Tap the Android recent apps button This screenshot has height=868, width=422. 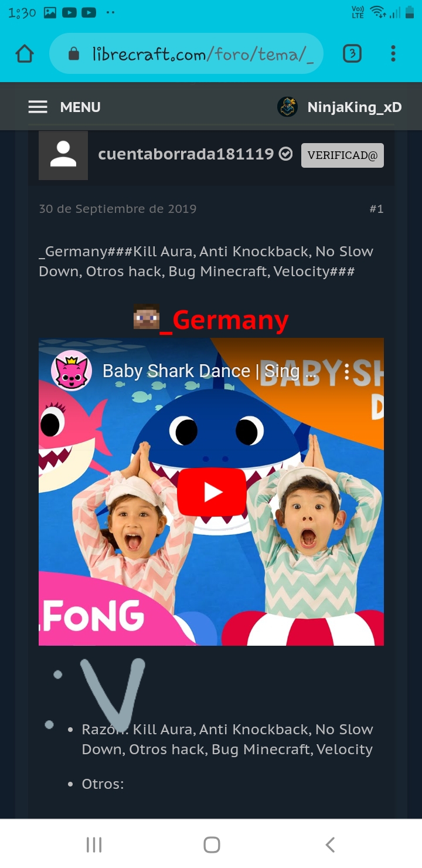94,845
